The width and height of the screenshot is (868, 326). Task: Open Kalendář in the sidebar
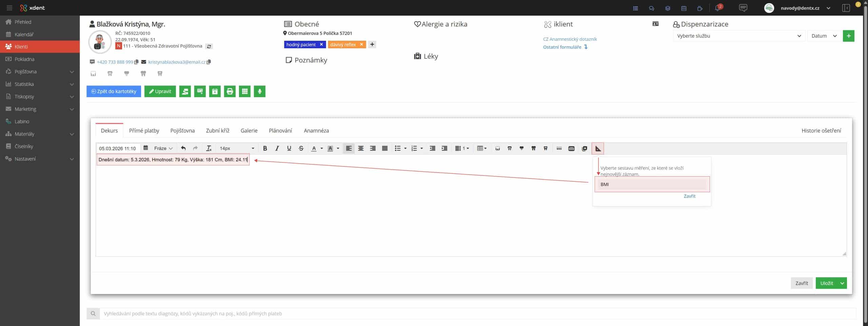[24, 34]
